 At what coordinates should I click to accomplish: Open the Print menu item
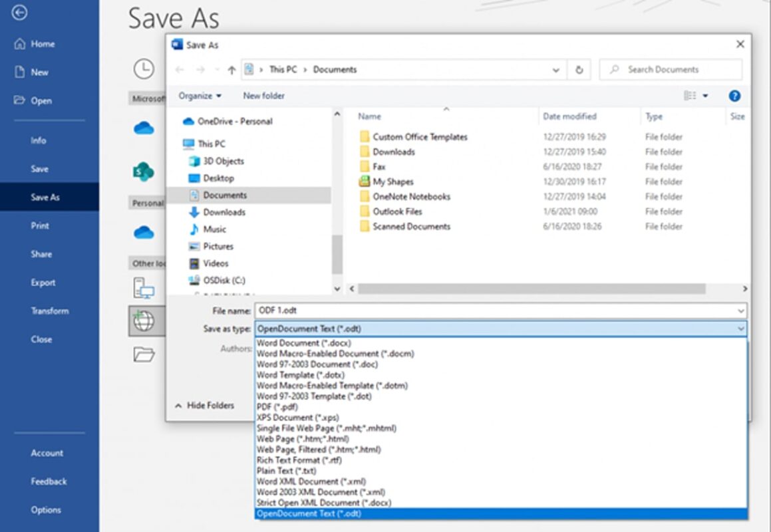[40, 225]
